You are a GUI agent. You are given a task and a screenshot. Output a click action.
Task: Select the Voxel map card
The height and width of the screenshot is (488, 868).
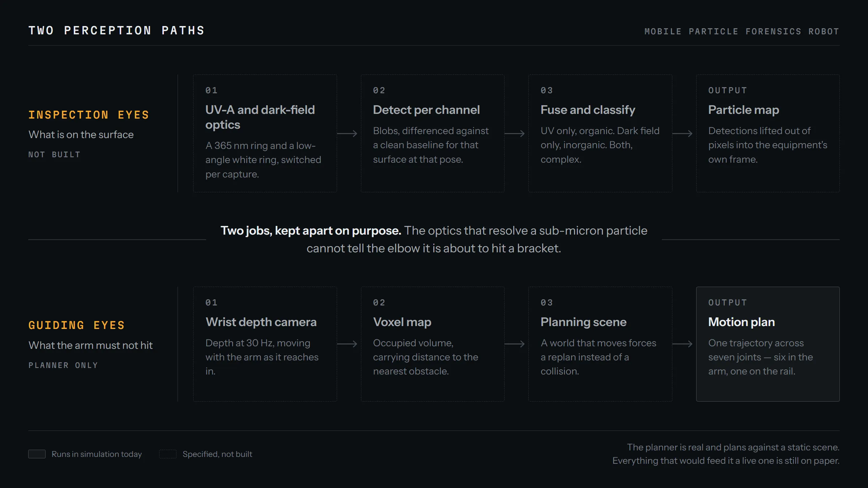433,344
